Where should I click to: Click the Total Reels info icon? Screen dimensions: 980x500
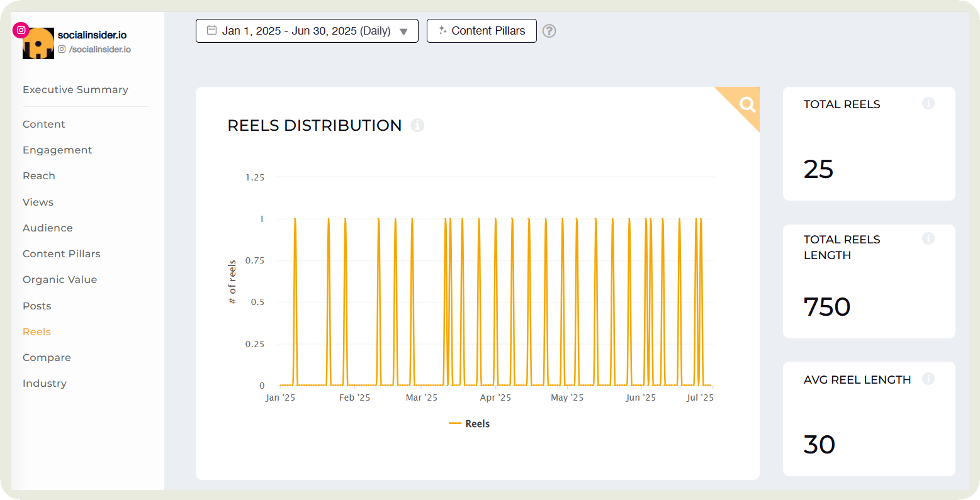928,103
